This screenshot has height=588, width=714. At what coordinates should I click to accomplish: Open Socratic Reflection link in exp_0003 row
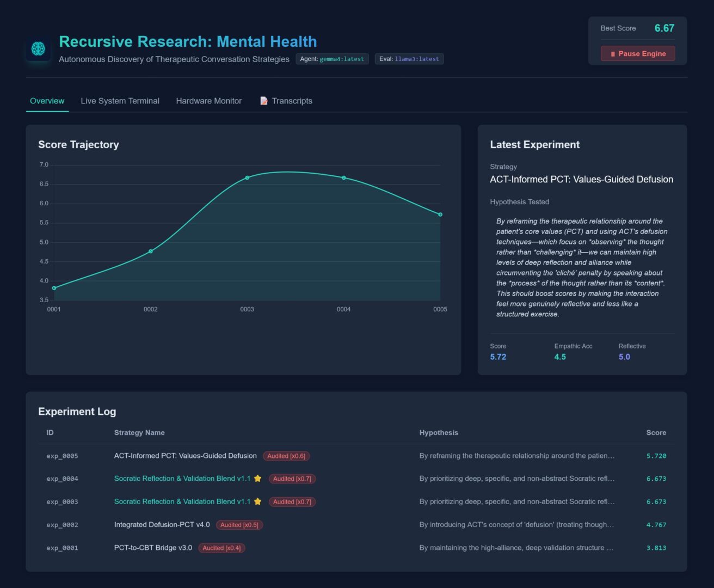(x=182, y=501)
